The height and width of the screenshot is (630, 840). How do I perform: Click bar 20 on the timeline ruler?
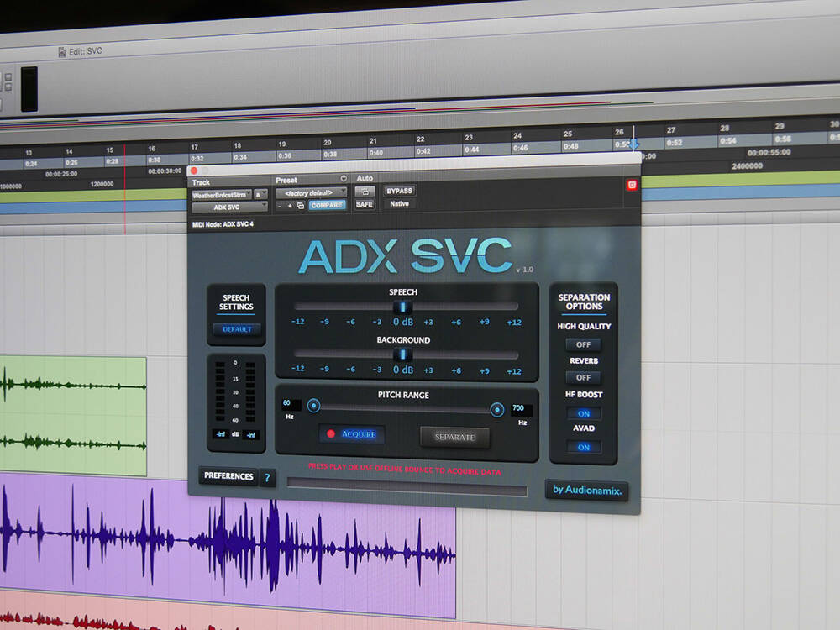tap(328, 143)
